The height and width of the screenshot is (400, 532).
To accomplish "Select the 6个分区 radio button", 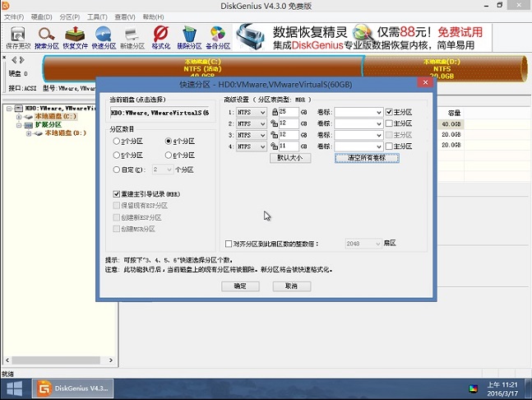I will (x=169, y=156).
